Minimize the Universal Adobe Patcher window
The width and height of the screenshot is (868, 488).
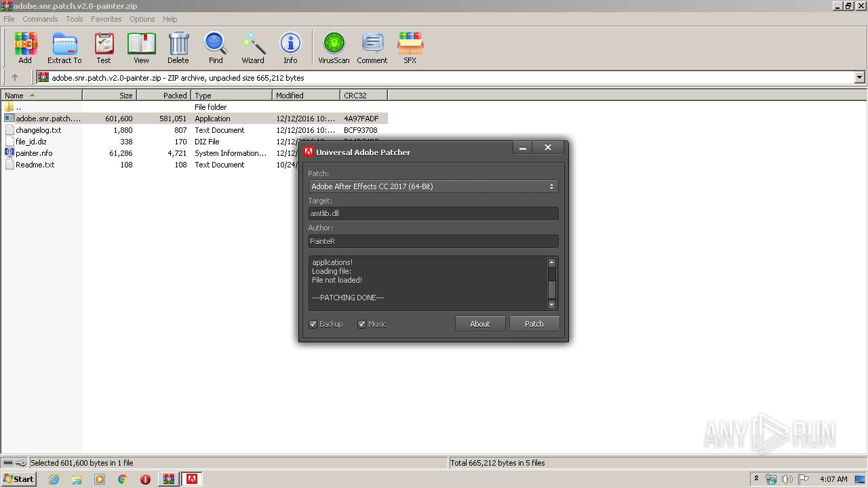[521, 148]
